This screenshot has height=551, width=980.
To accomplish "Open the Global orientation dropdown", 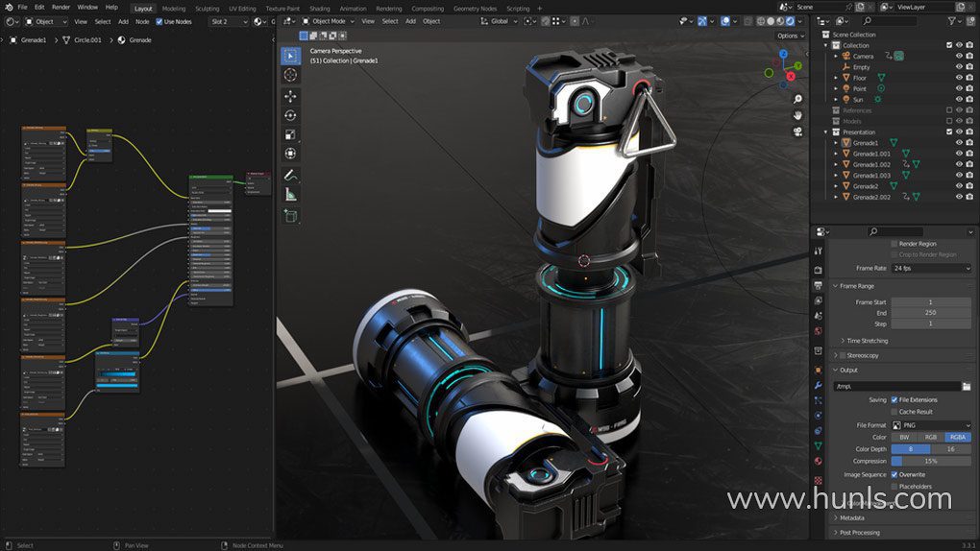I will coord(499,21).
